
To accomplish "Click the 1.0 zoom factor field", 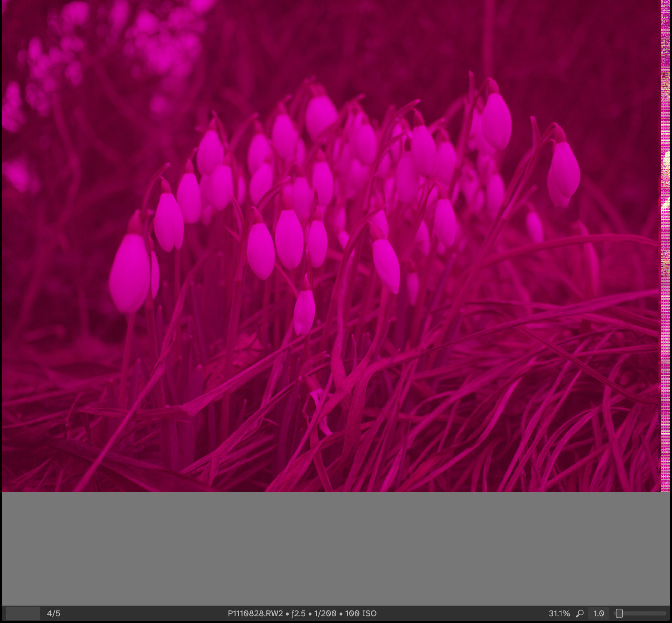I will point(598,614).
